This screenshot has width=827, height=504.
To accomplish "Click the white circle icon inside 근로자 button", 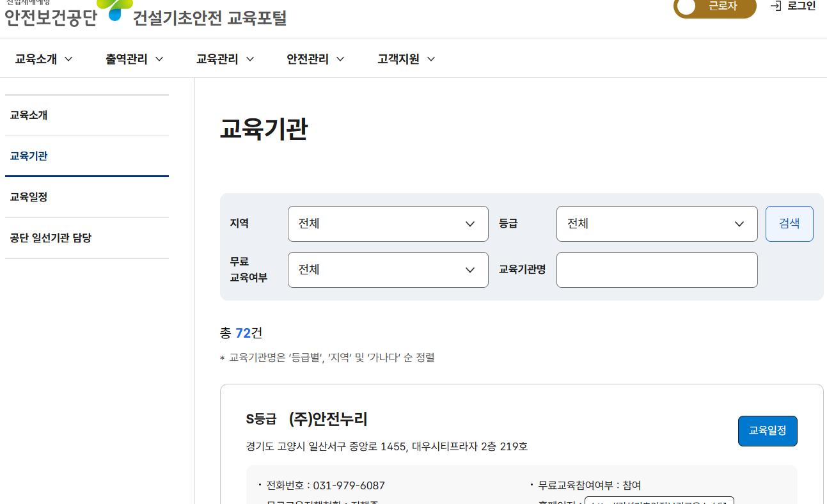I will (x=688, y=6).
